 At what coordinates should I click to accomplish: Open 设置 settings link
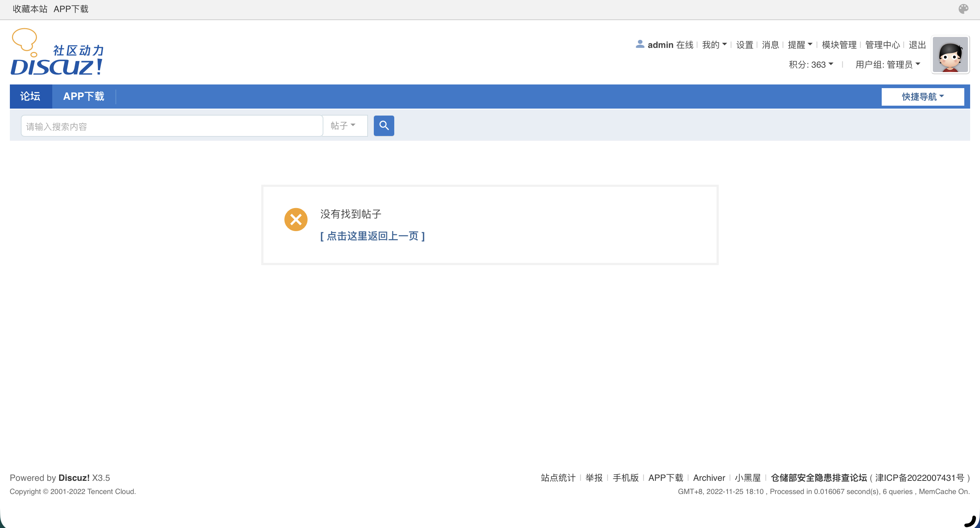[x=745, y=45]
